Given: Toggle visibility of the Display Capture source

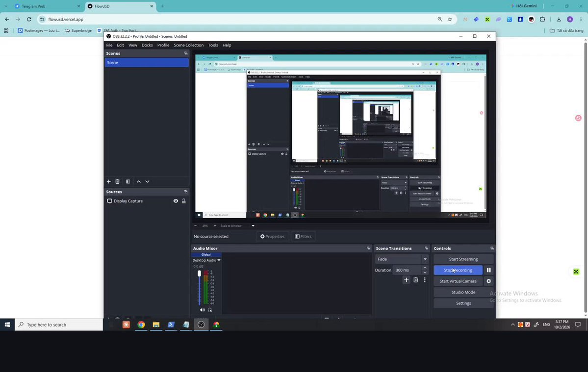Looking at the screenshot, I should point(176,201).
